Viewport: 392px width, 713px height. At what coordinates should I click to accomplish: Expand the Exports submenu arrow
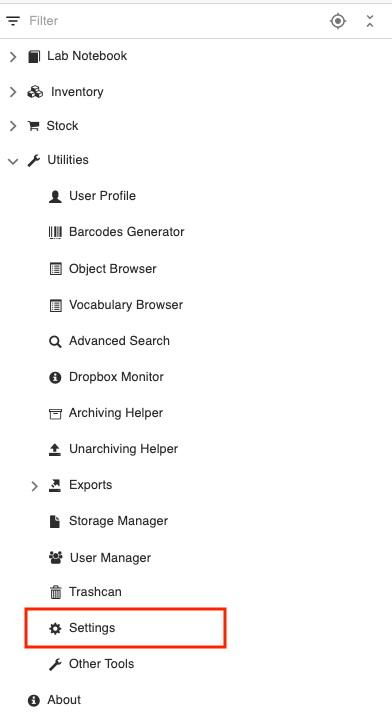pos(35,486)
